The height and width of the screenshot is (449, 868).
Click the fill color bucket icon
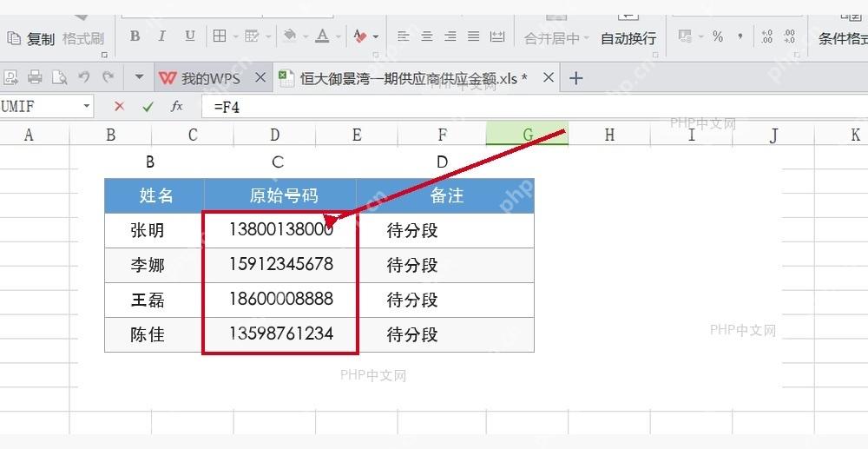pyautogui.click(x=290, y=36)
